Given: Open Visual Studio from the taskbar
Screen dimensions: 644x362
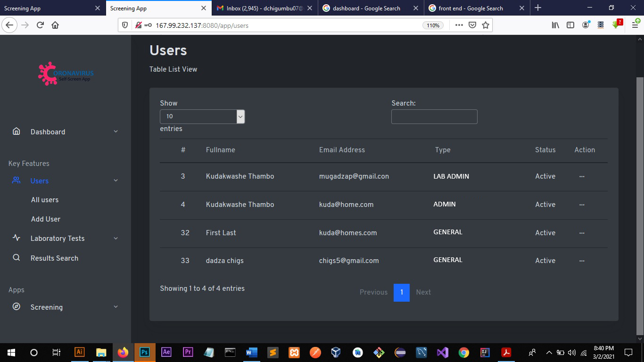Looking at the screenshot, I should coord(442,352).
